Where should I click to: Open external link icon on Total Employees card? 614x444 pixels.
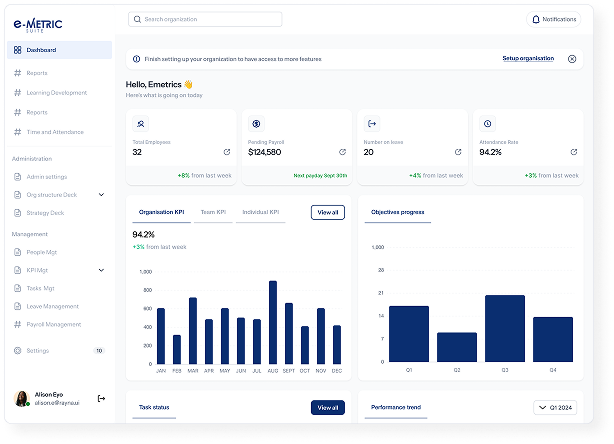click(x=229, y=152)
